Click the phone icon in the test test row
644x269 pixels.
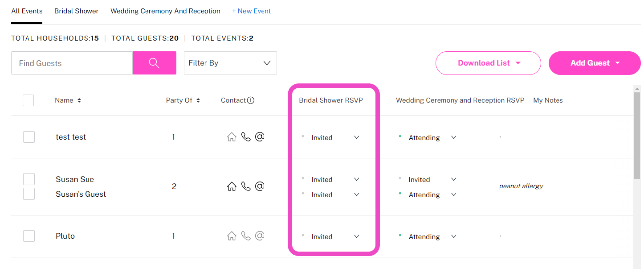tap(246, 137)
